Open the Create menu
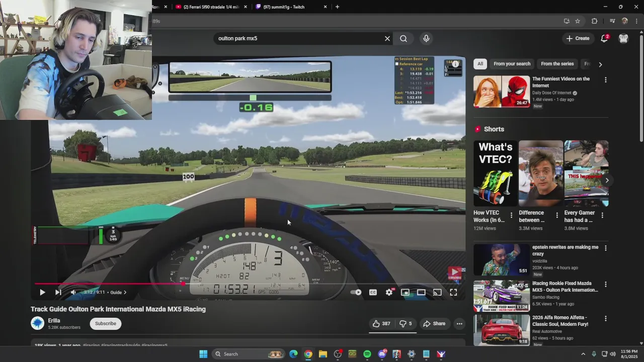The height and width of the screenshot is (362, 644). pos(578,38)
